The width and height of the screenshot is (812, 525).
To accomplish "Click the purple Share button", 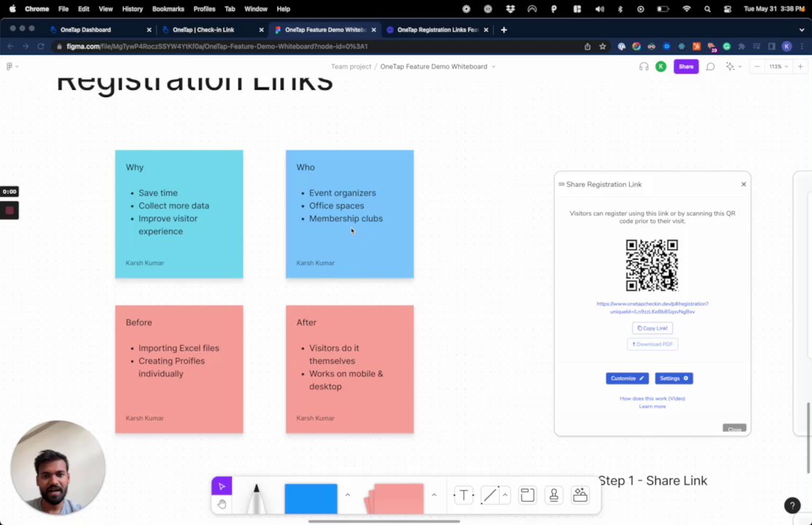I will point(686,66).
